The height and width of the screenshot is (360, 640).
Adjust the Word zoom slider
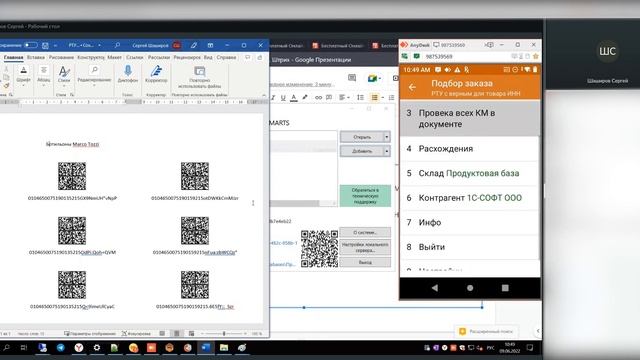pos(224,333)
